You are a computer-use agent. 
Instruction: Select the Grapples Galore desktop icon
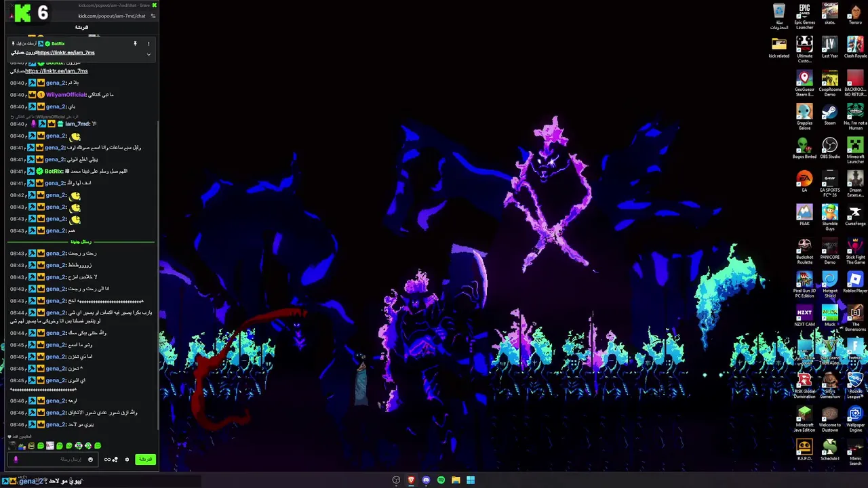[x=804, y=117]
